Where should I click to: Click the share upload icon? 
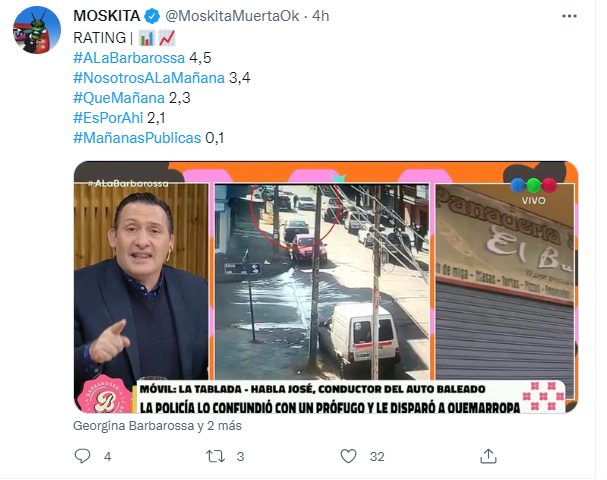[488, 456]
